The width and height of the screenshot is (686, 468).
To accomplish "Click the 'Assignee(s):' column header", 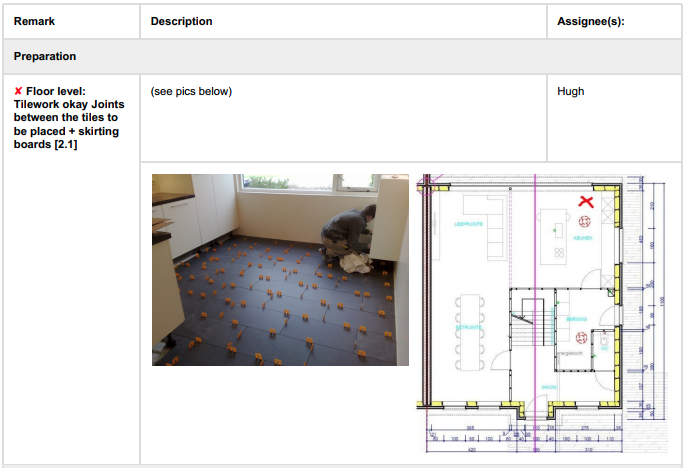I will 590,21.
